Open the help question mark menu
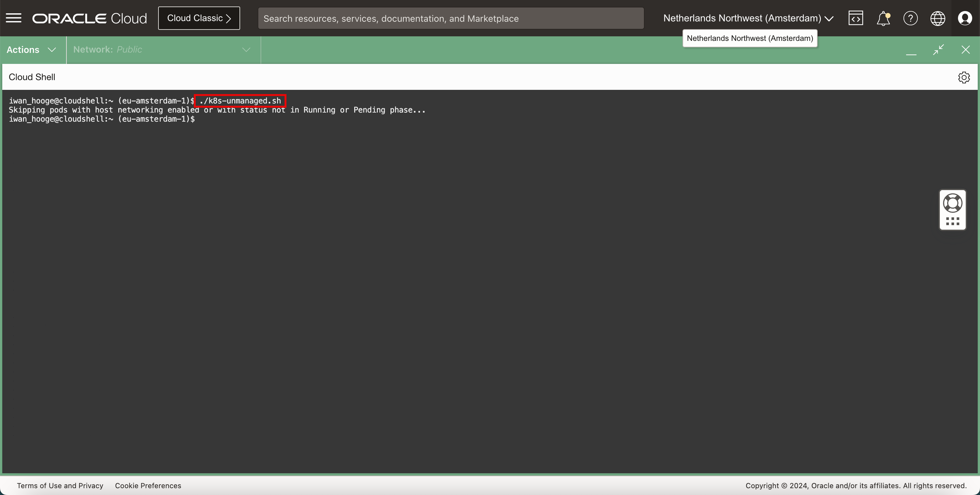 coord(910,18)
